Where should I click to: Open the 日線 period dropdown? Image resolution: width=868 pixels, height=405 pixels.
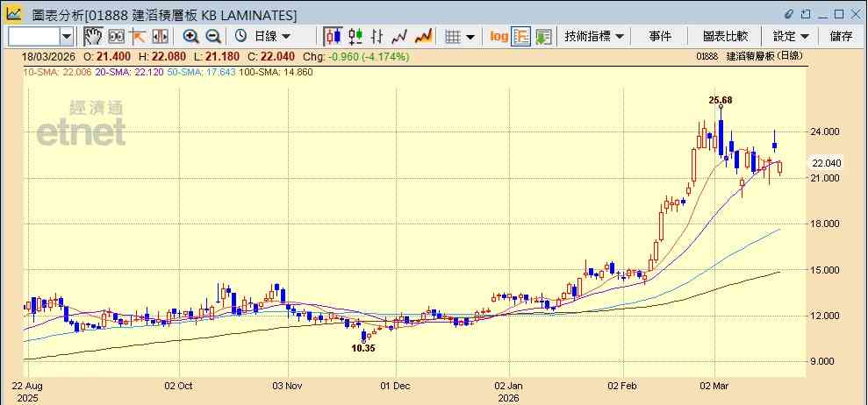(262, 37)
